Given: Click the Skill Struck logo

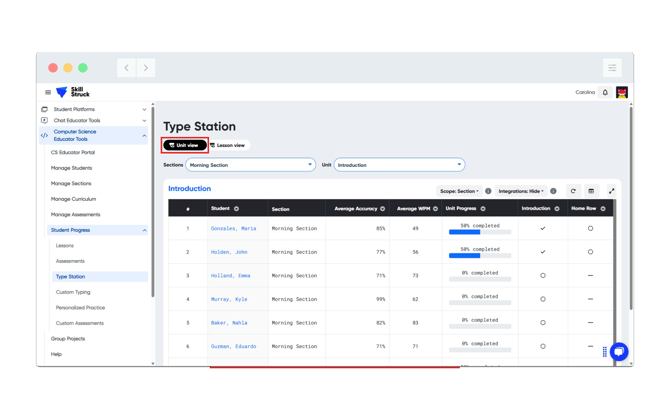Looking at the screenshot, I should point(73,92).
